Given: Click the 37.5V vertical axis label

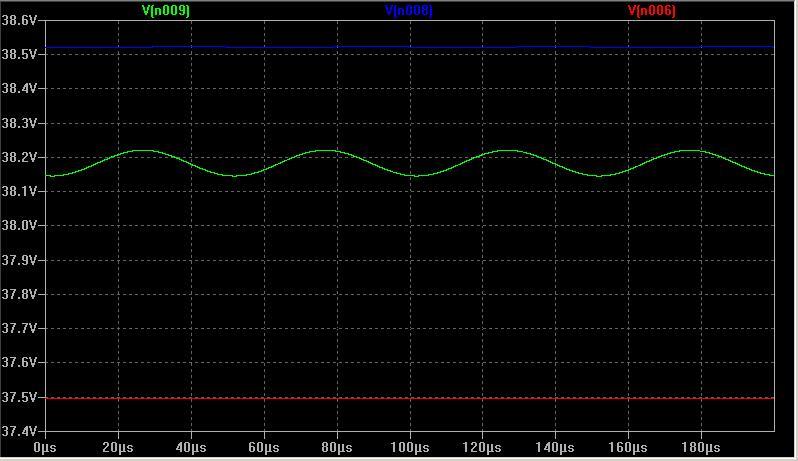Looking at the screenshot, I should point(19,397).
